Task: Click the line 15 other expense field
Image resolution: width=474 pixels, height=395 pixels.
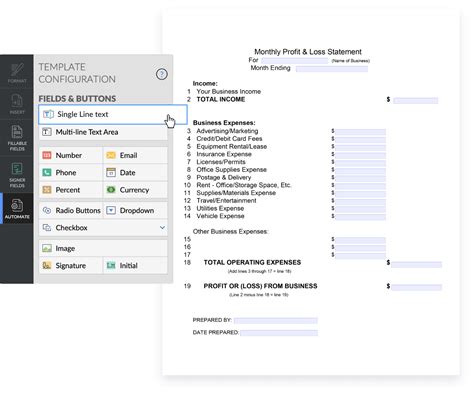Action: [360, 240]
